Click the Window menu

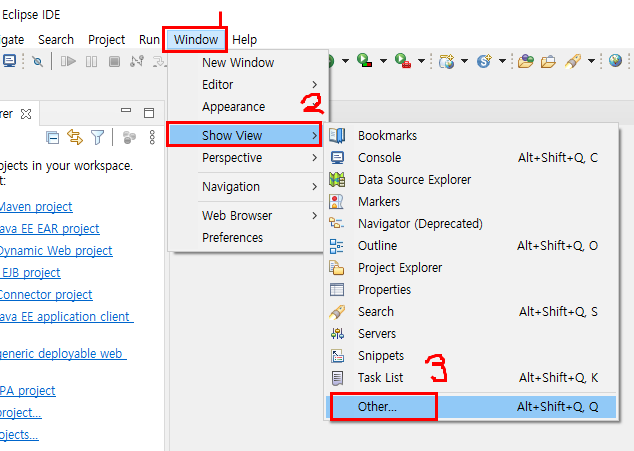[196, 40]
